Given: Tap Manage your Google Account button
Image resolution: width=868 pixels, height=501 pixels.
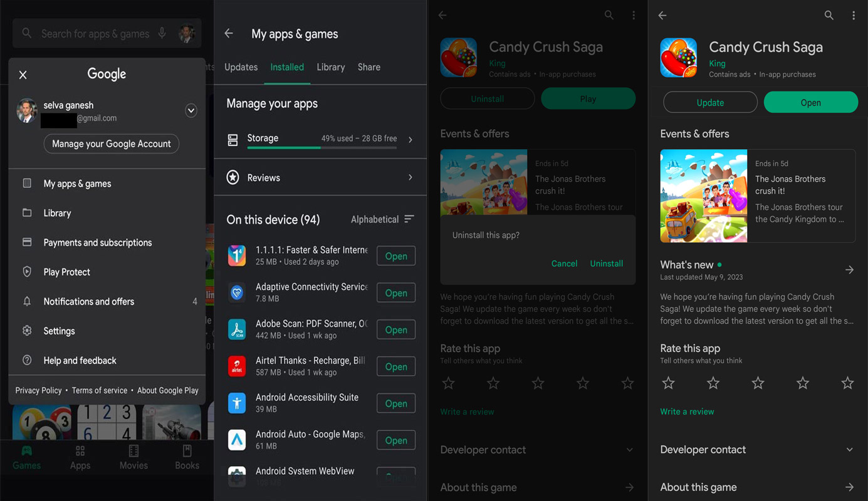Looking at the screenshot, I should pos(112,143).
